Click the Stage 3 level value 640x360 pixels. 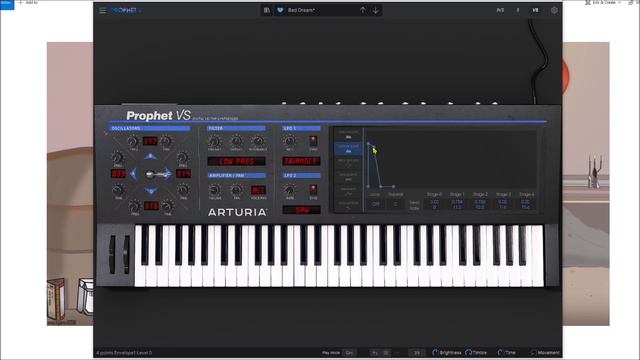point(502,202)
